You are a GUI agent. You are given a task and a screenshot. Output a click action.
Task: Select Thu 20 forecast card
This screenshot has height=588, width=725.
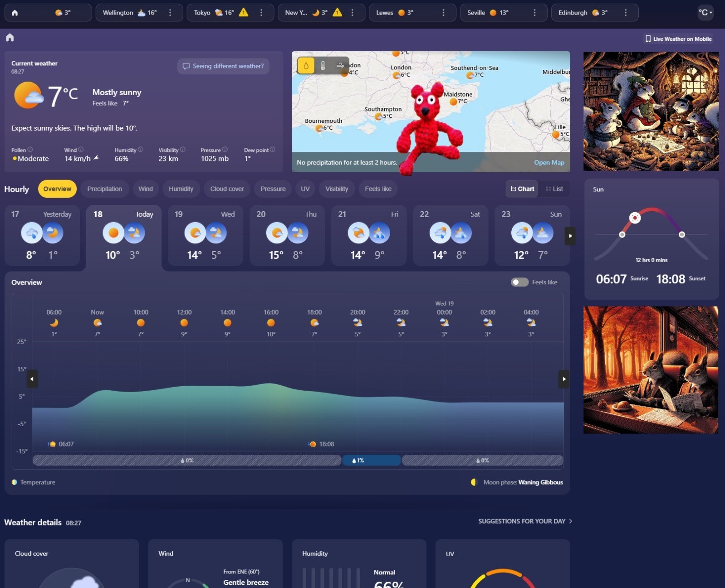(x=287, y=235)
